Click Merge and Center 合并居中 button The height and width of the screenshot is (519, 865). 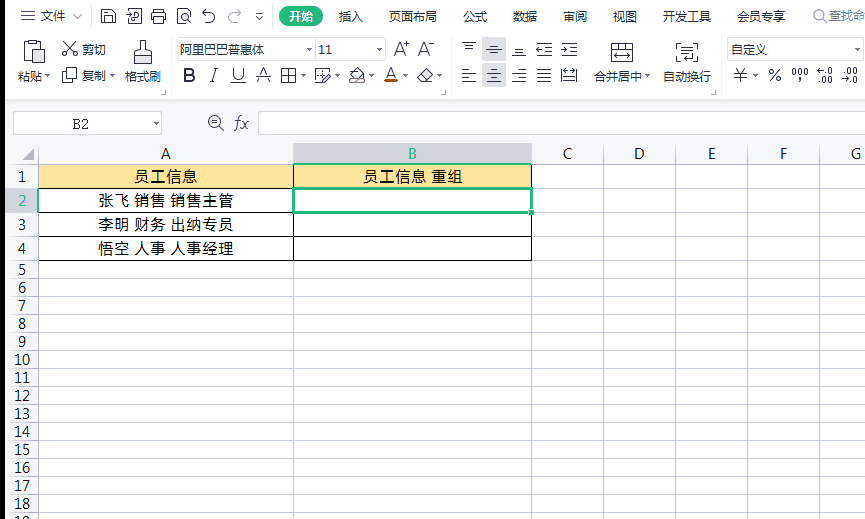pos(622,62)
